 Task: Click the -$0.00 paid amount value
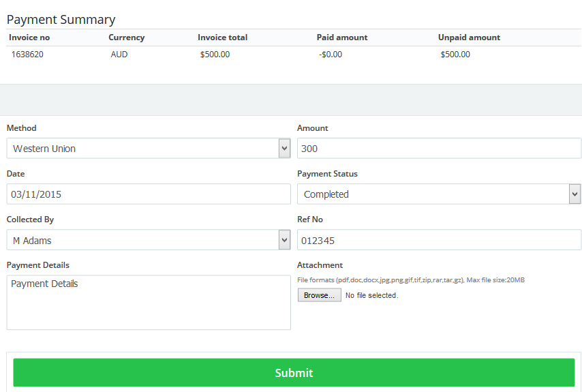330,55
